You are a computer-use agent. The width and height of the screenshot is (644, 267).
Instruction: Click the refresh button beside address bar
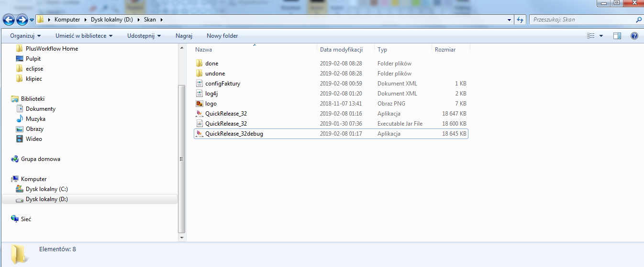point(520,20)
